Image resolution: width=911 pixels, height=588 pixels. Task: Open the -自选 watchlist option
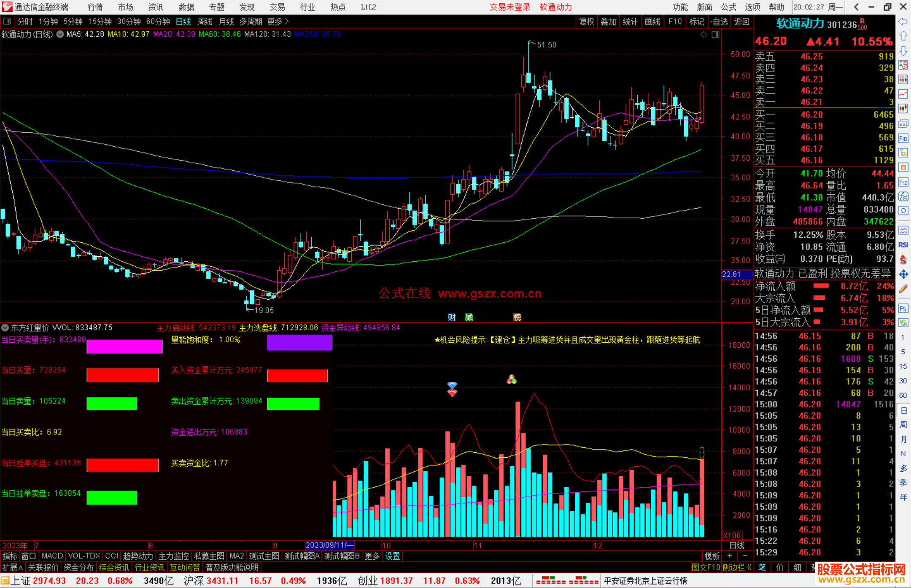pyautogui.click(x=719, y=21)
